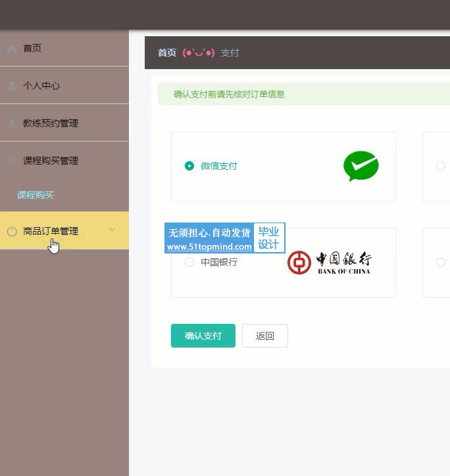Screen dimensions: 450x476
Task: Select the 微信支付 radio button
Action: [x=189, y=166]
